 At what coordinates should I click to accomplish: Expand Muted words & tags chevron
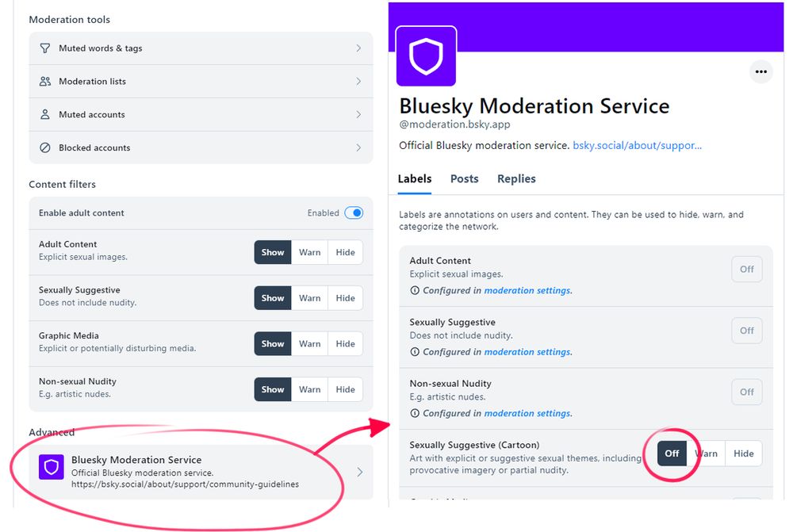click(x=358, y=48)
